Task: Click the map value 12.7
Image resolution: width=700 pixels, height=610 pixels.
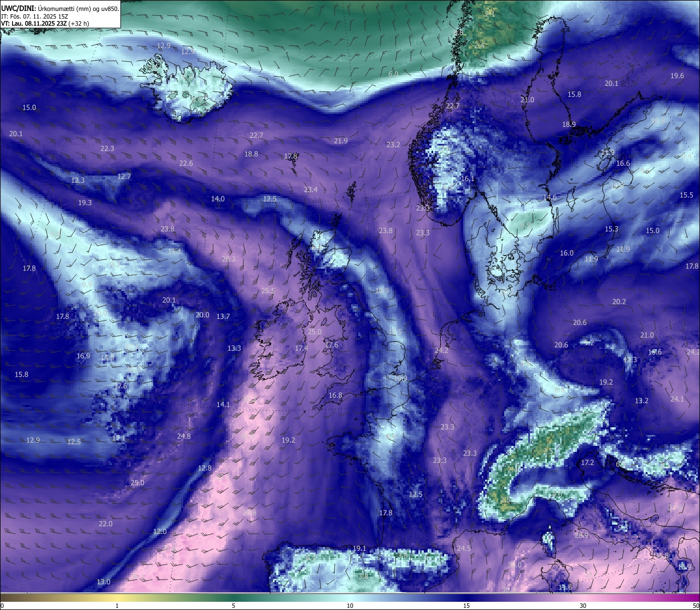Action: [124, 176]
